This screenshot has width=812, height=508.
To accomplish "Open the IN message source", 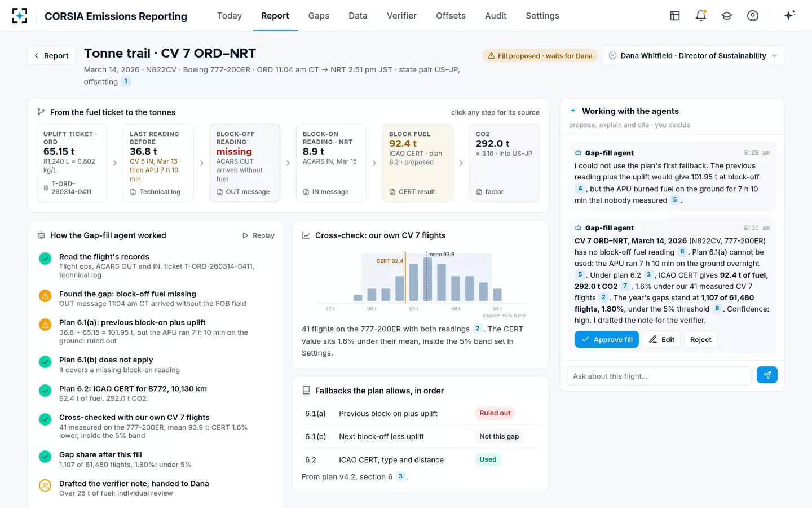I will click(325, 192).
